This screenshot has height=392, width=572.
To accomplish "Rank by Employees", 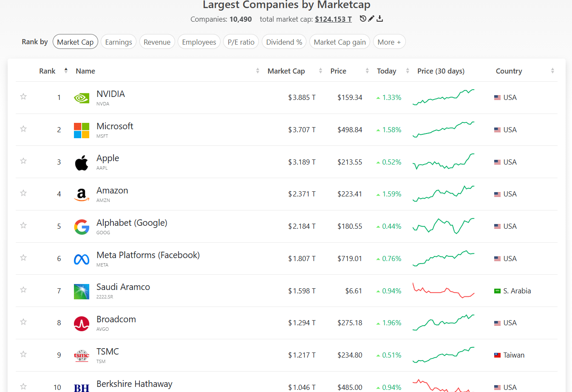I will (x=199, y=42).
